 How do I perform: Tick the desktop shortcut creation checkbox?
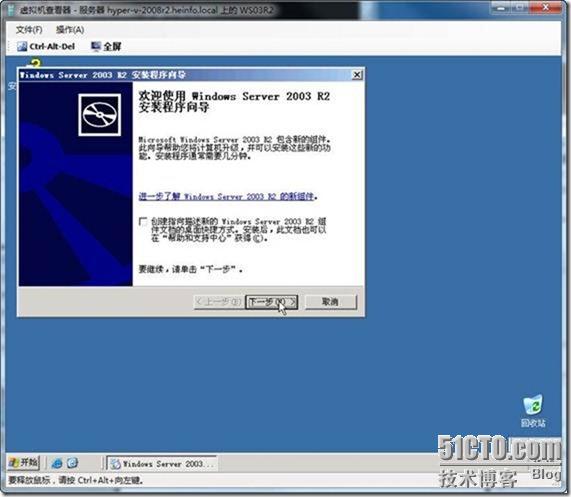(143, 222)
